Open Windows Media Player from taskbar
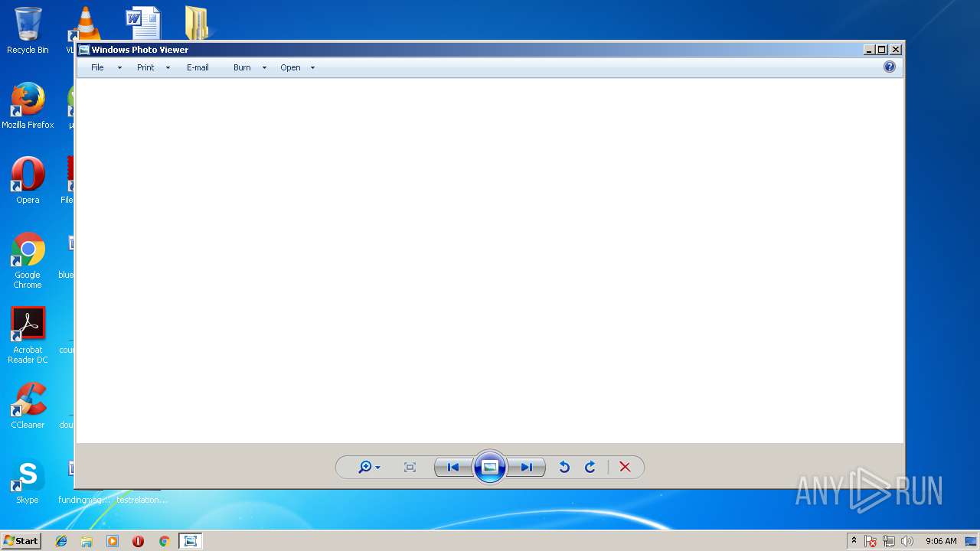This screenshot has width=980, height=551. (x=113, y=541)
